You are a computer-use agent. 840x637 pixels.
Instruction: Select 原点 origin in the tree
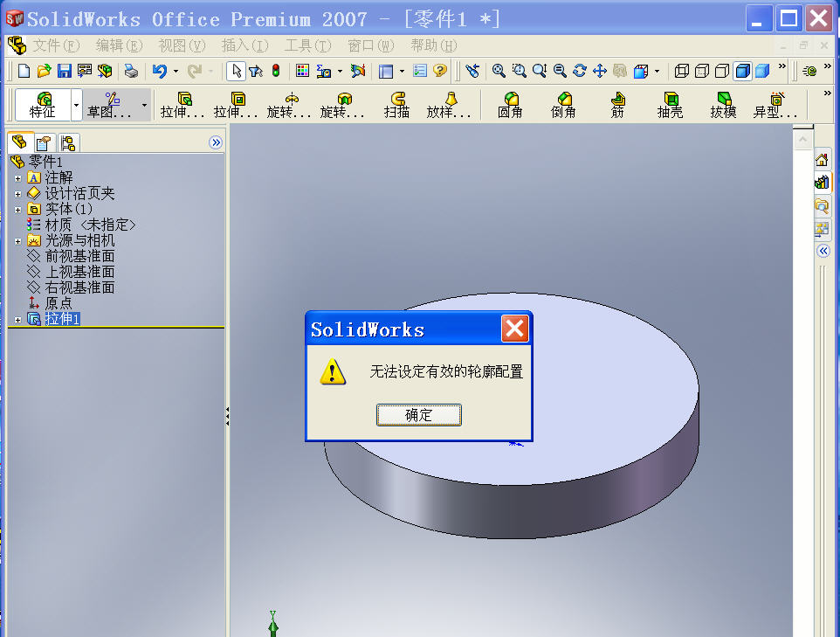[x=58, y=303]
